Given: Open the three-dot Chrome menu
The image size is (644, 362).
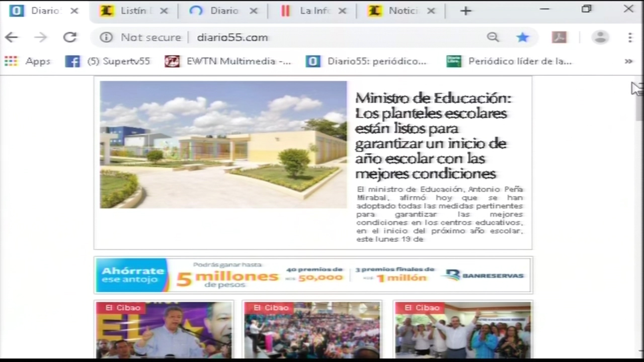Looking at the screenshot, I should [630, 37].
